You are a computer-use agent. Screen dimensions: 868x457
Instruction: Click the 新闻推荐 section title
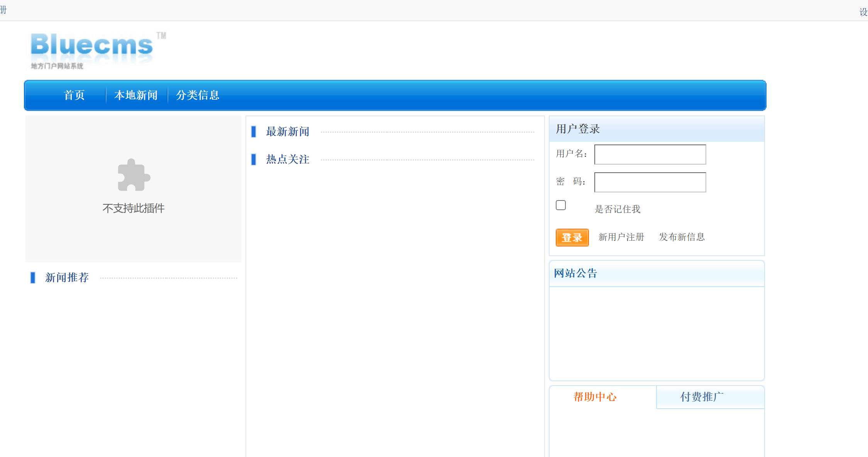click(67, 277)
